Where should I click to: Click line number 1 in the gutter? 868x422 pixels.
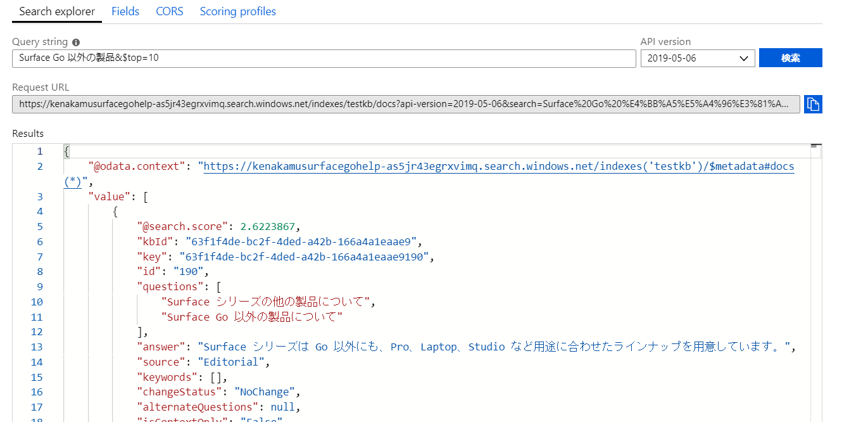coord(40,151)
